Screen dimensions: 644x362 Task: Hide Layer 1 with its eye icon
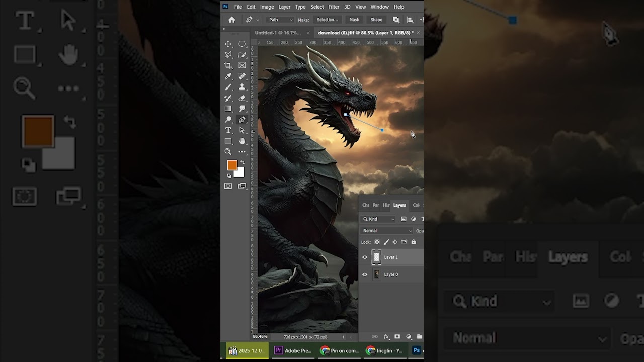pyautogui.click(x=365, y=257)
